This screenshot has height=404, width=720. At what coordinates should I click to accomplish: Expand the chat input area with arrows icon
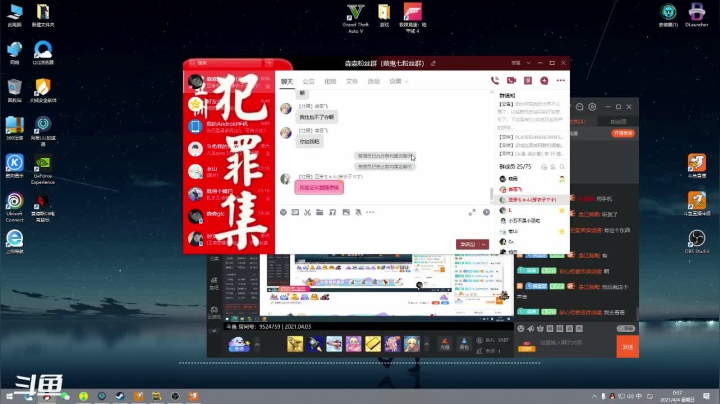coord(472,212)
